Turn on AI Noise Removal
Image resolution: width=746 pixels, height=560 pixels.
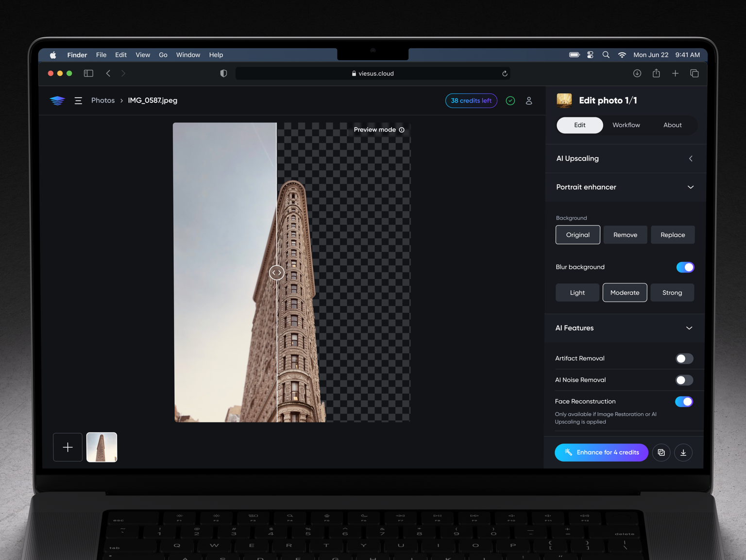[x=684, y=380]
